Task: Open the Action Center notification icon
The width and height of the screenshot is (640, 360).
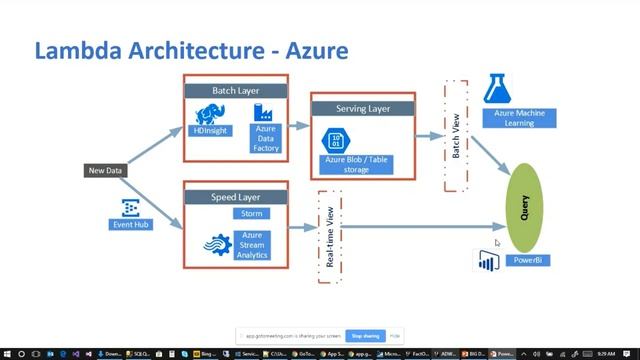Action: 627,354
